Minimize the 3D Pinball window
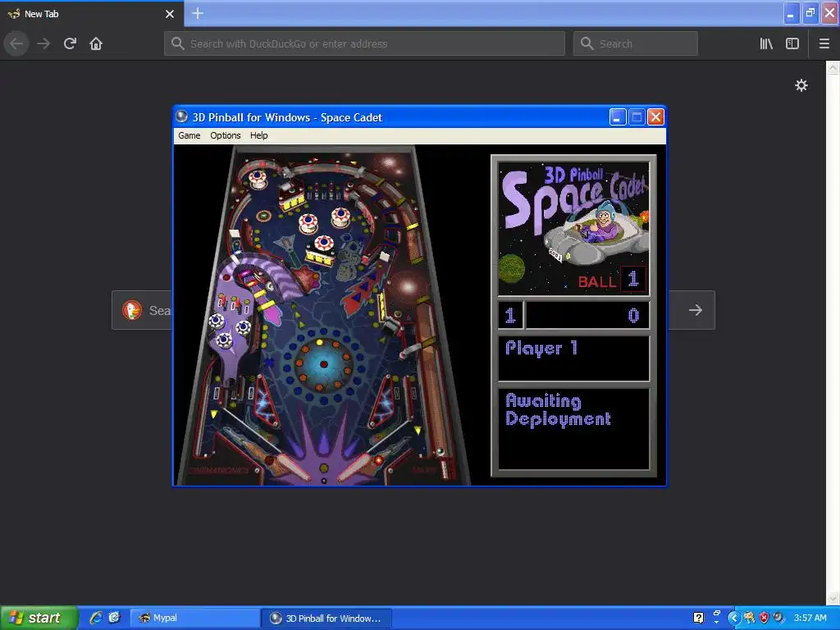The height and width of the screenshot is (630, 840). 618,116
